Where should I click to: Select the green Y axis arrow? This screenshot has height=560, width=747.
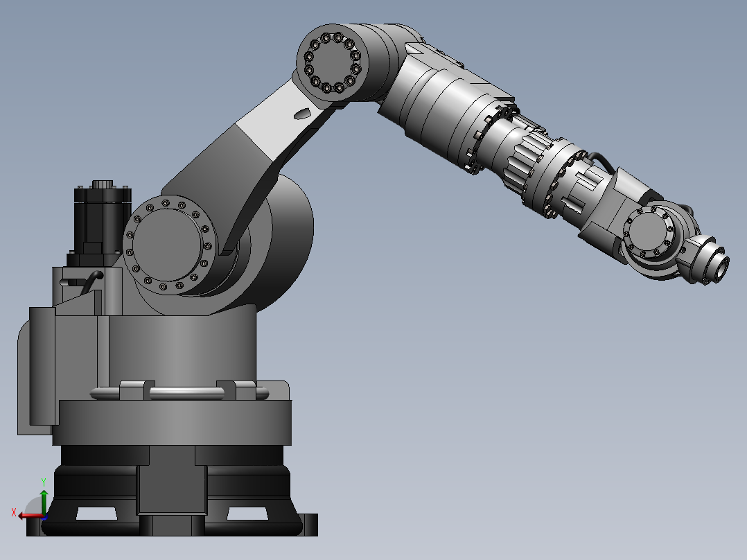click(x=44, y=500)
